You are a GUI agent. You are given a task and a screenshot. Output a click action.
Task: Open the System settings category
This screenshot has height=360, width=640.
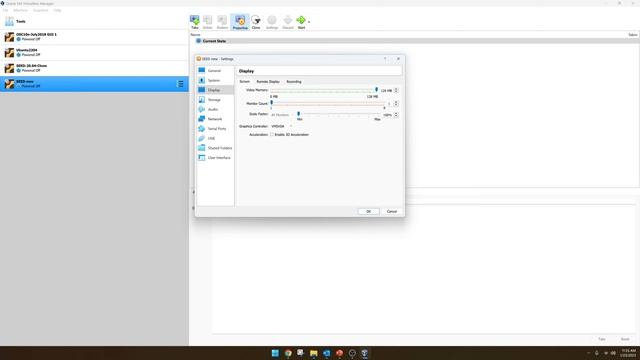[215, 80]
